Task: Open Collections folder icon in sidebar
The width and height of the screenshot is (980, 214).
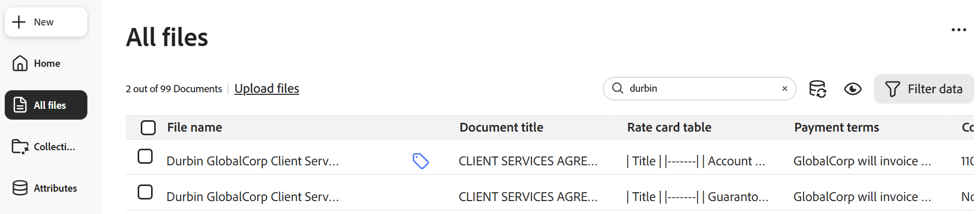Action: coord(20,147)
